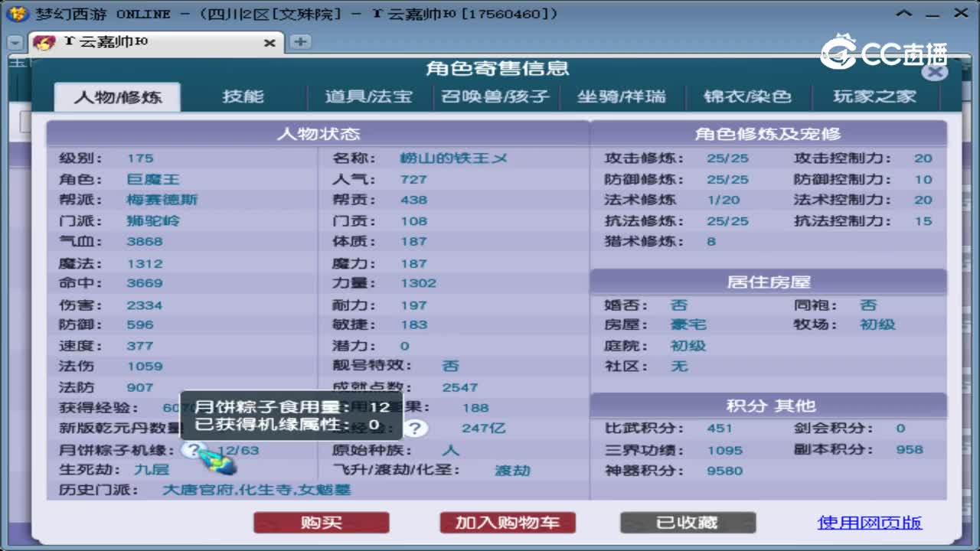Click 气血 value 3868
The image size is (980, 551).
click(x=145, y=241)
